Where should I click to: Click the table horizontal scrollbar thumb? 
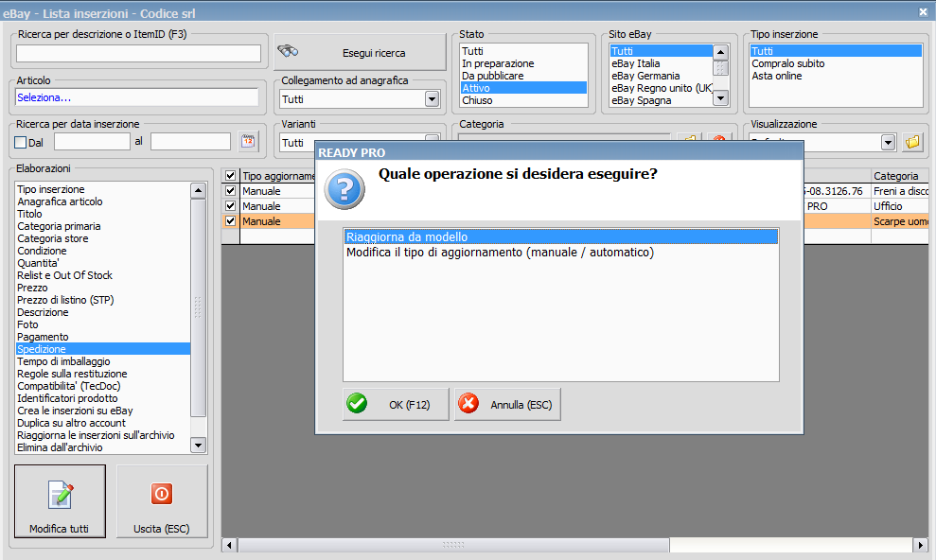(453, 545)
